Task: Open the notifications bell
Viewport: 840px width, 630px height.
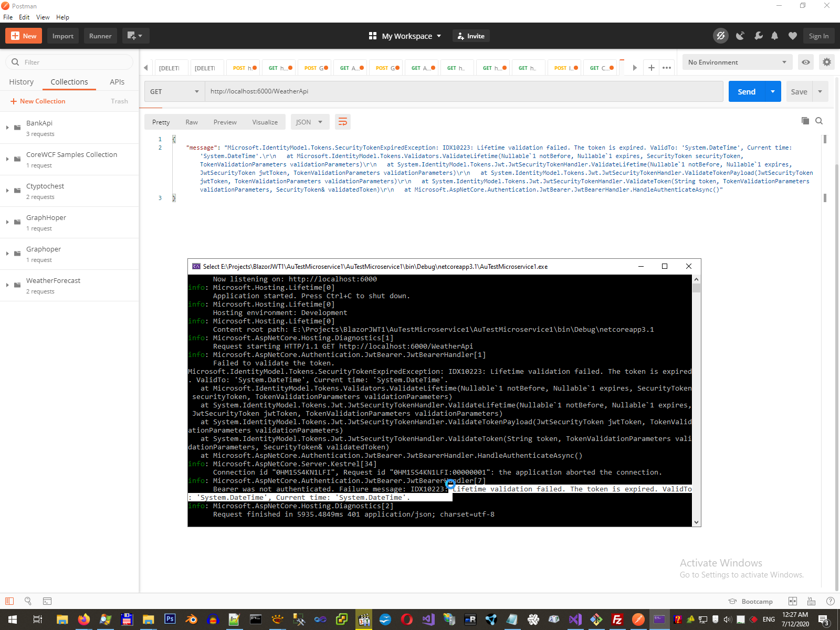Action: coord(774,36)
